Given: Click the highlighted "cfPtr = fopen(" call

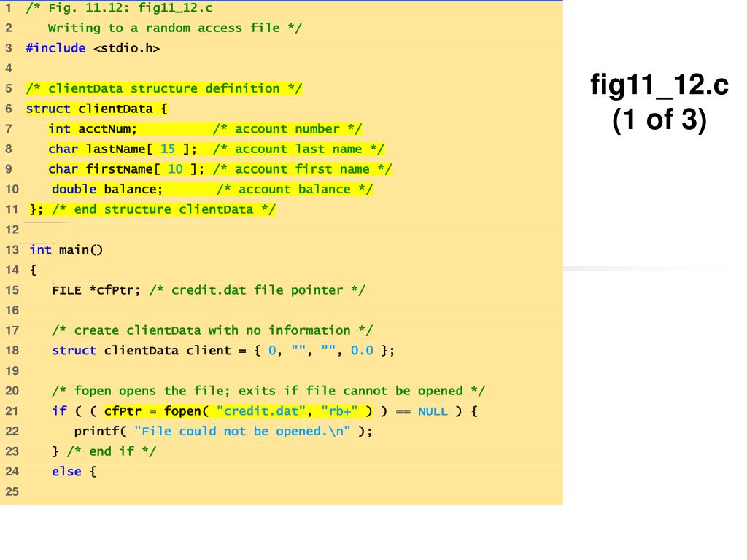Looking at the screenshot, I should (156, 411).
